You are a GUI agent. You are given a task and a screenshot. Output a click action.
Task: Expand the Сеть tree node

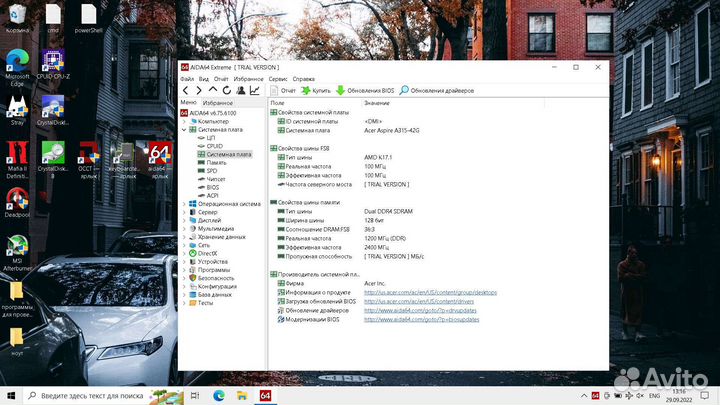point(185,245)
